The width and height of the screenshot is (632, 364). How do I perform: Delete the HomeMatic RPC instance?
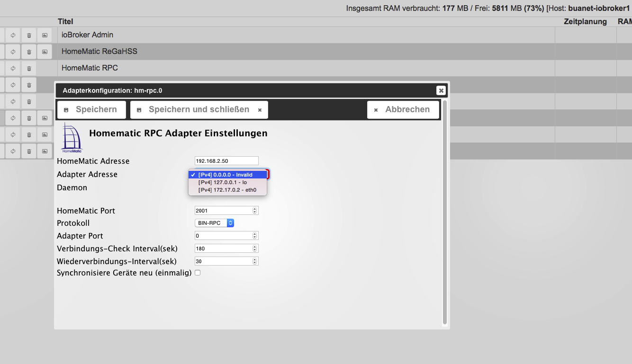point(29,68)
